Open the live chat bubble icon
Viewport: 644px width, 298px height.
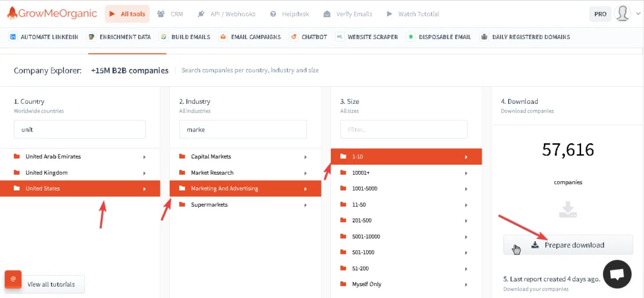[617, 274]
